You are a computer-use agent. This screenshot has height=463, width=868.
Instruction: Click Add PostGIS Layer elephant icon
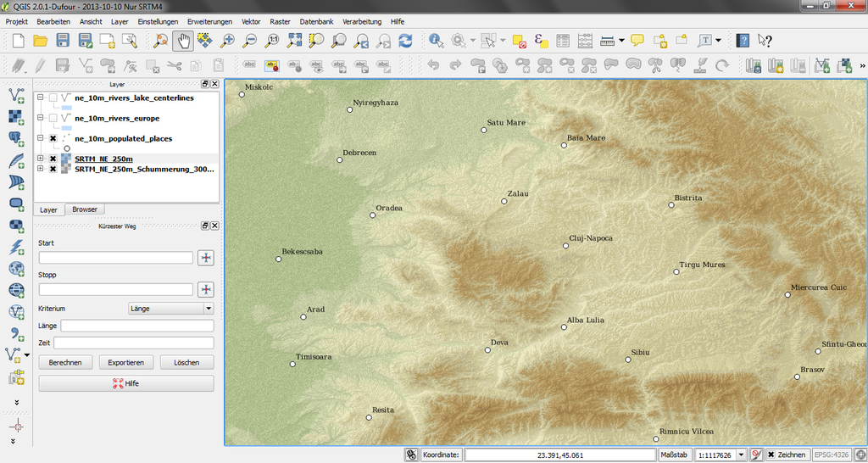pos(15,138)
